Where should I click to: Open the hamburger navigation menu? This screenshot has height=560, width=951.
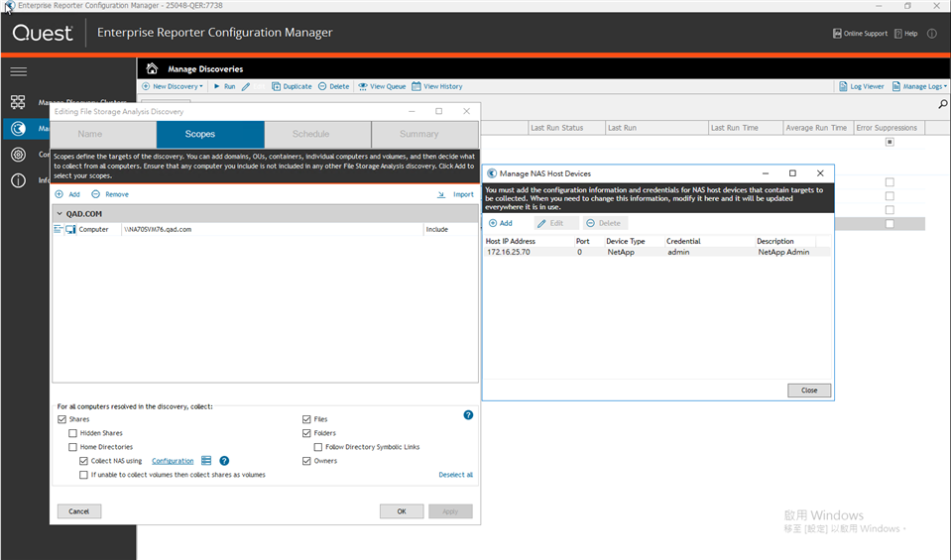pyautogui.click(x=18, y=71)
